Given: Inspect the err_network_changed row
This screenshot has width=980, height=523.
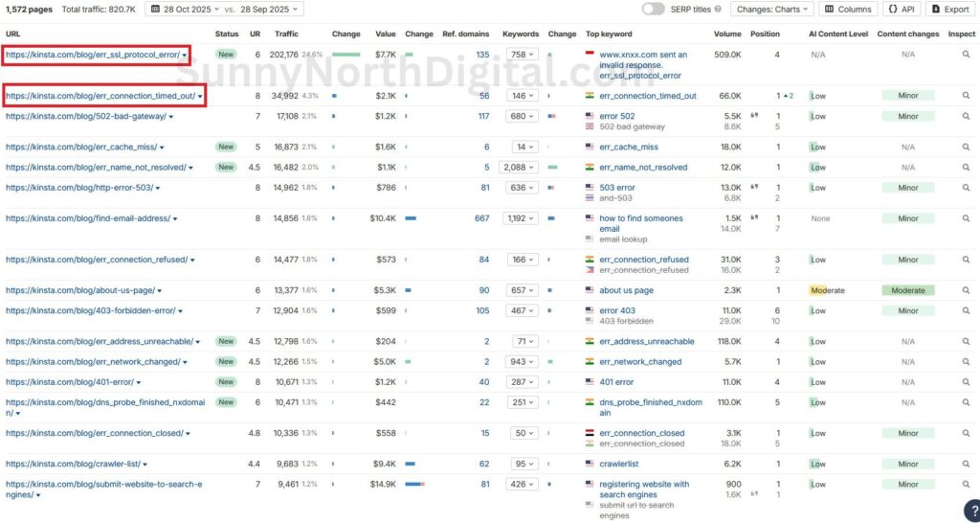Looking at the screenshot, I should [x=966, y=361].
